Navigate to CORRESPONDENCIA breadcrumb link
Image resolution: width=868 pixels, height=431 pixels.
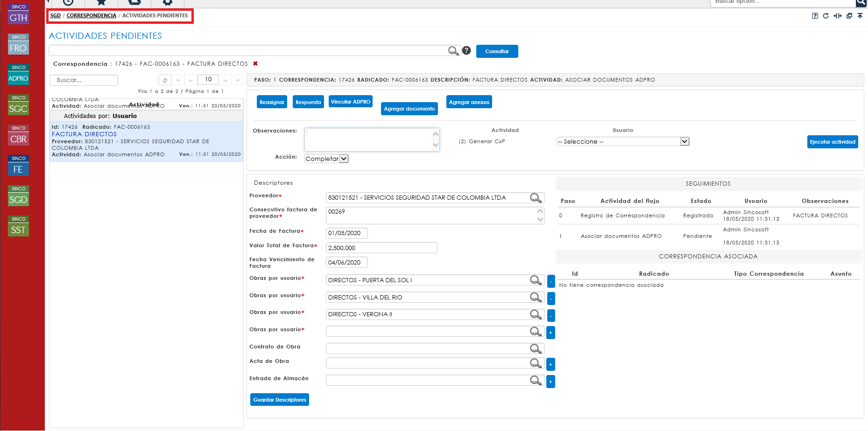coord(92,15)
